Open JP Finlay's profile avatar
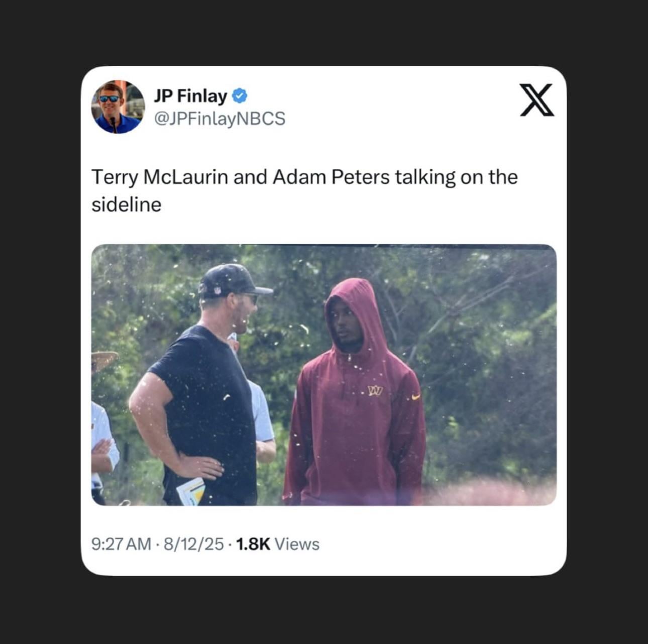Viewport: 648px width, 644px height. tap(118, 106)
